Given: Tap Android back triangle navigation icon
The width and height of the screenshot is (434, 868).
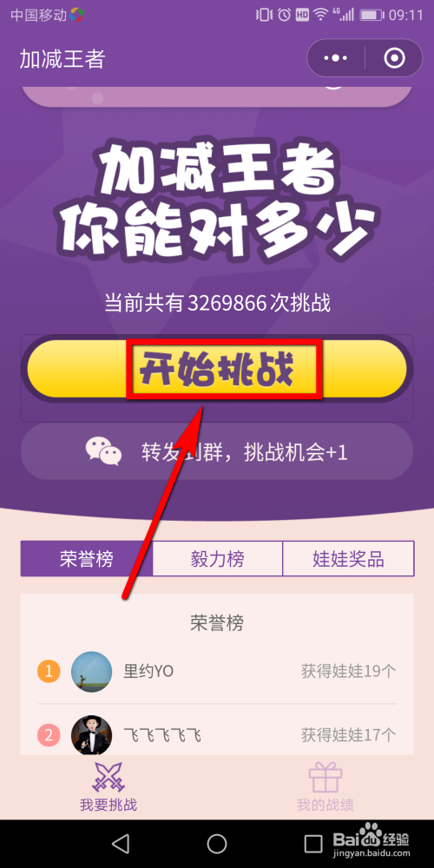Looking at the screenshot, I should coord(120,844).
